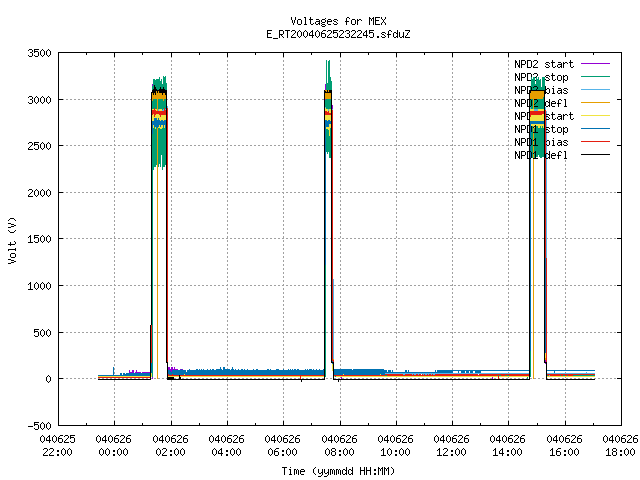Image resolution: width=640 pixels, height=480 pixels.
Task: Click the 'NPD1 defl' legend label
Action: [541, 155]
